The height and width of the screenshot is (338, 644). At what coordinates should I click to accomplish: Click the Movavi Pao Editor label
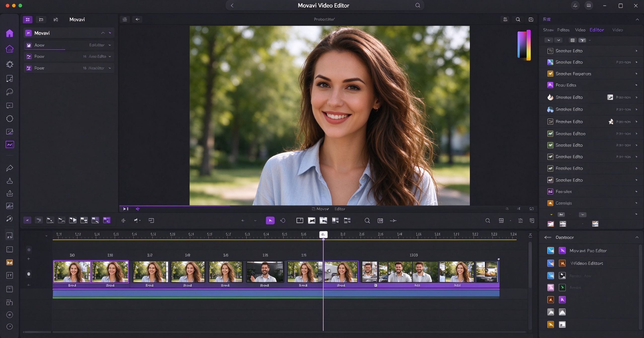[x=588, y=250]
